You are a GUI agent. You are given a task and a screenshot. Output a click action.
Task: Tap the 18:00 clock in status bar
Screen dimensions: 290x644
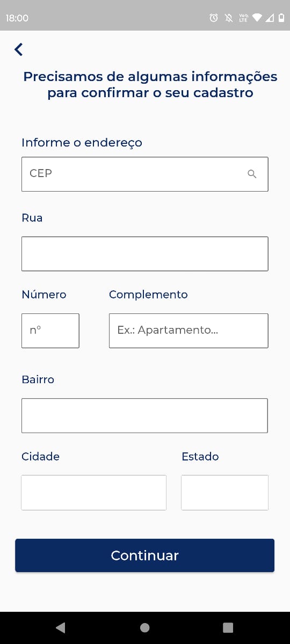click(x=17, y=18)
